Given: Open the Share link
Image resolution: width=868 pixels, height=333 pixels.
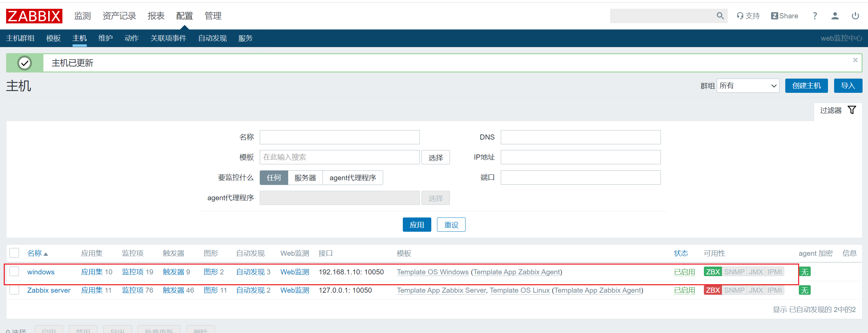Looking at the screenshot, I should click(x=785, y=16).
